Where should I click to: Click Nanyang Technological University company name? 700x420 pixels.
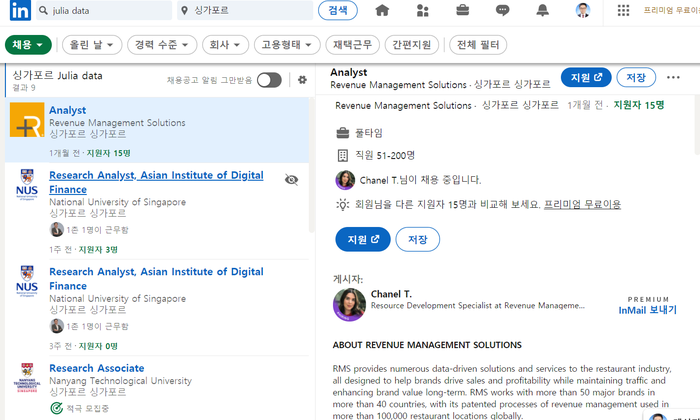point(121,381)
